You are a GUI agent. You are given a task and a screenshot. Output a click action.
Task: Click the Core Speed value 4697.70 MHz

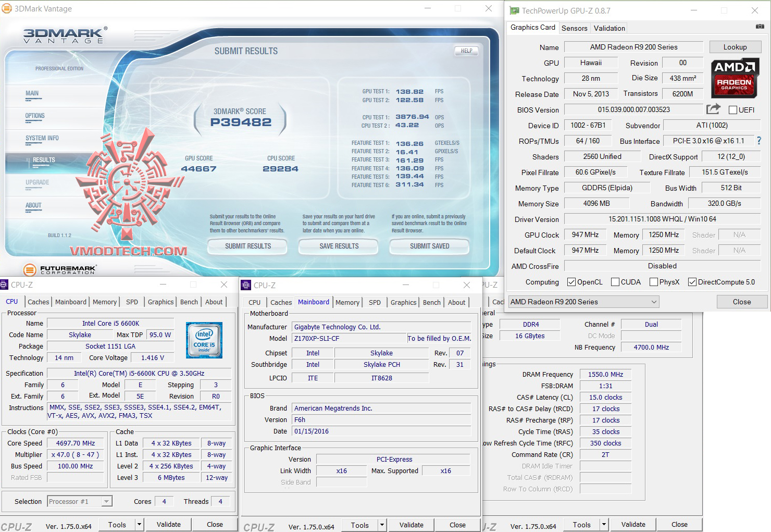[76, 443]
